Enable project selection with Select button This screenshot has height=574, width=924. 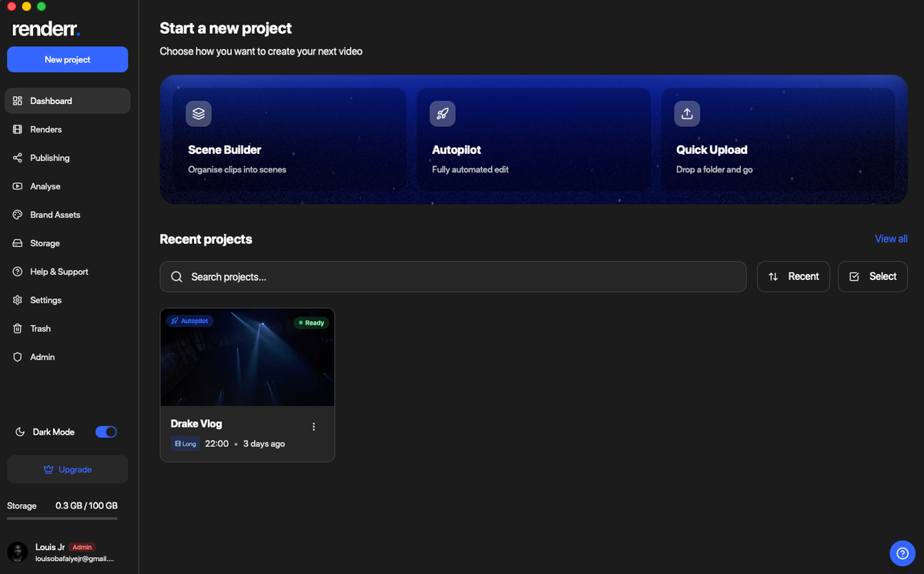click(872, 276)
